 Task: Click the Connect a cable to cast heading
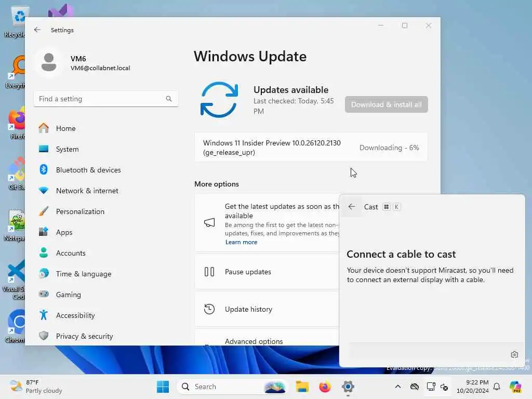coord(401,254)
